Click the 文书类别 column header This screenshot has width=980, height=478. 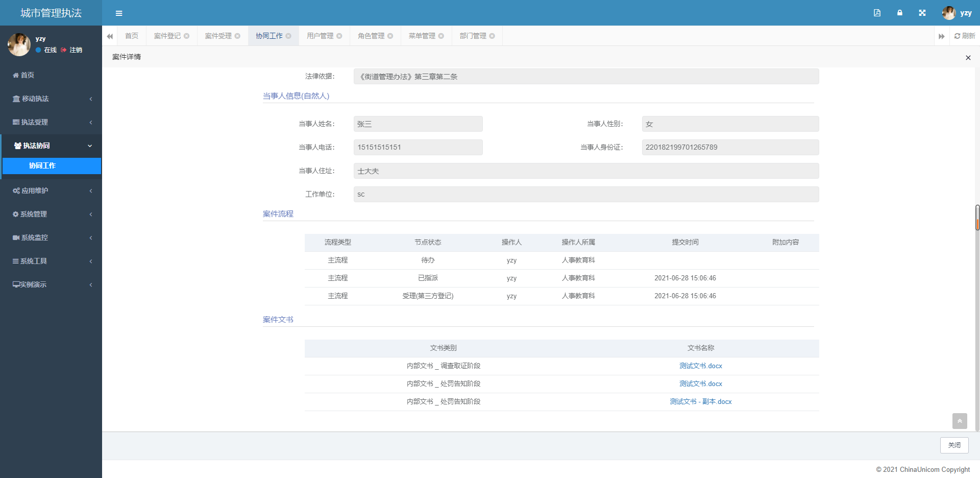pos(443,348)
